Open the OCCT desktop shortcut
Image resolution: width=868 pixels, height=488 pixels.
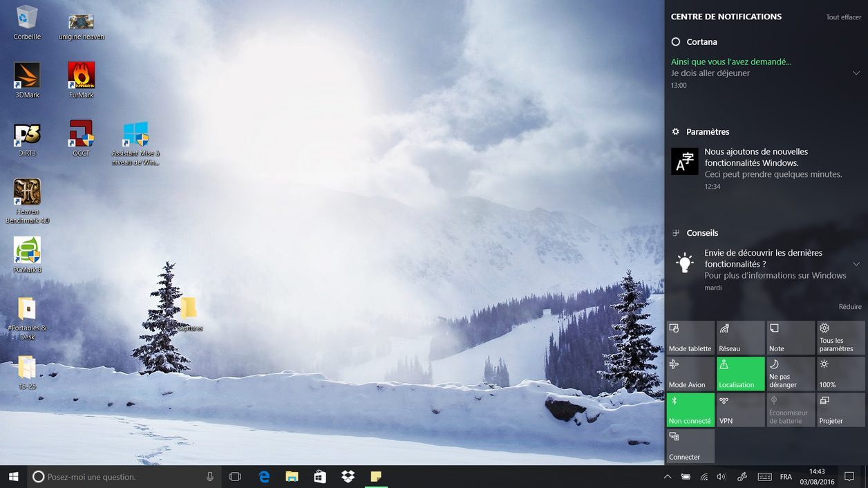(x=81, y=134)
